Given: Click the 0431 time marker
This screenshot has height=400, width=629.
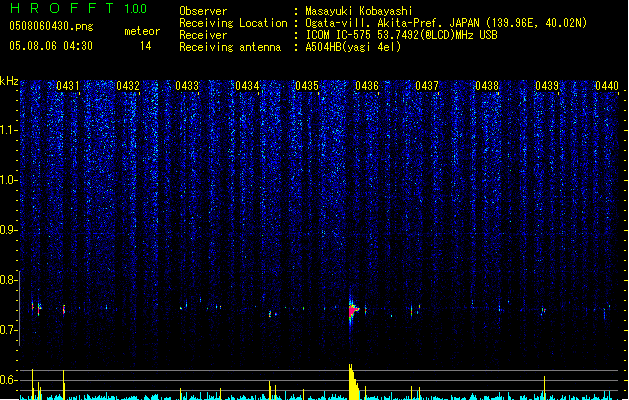Looking at the screenshot, I should click(68, 86).
